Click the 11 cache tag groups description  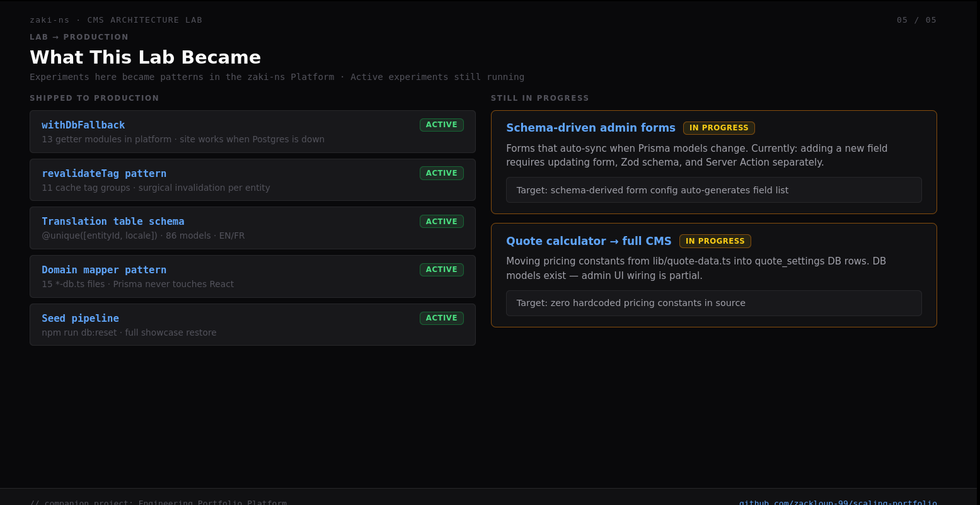(156, 188)
